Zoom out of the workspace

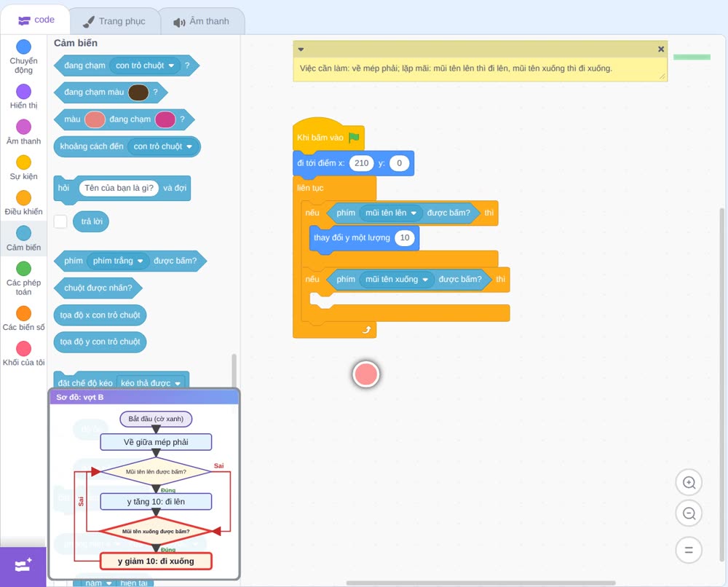point(689,513)
